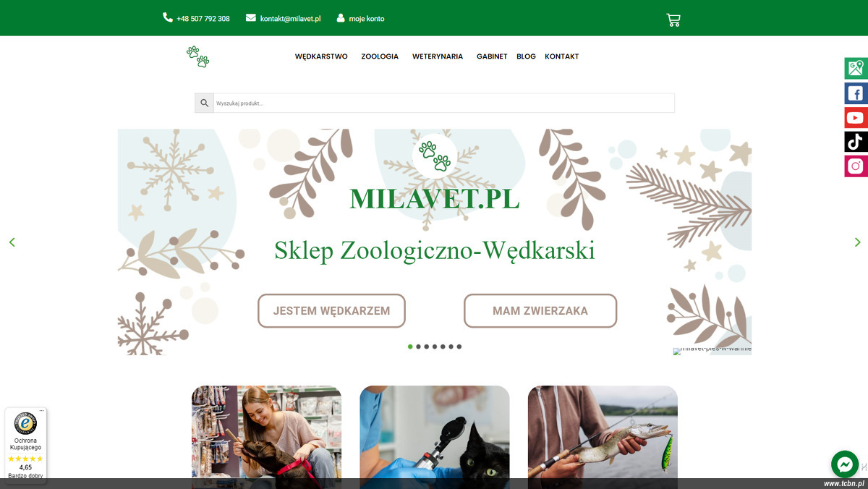Click the JESTEM WĘDKARZEM button
Viewport: 868px width, 489px height.
pyautogui.click(x=331, y=311)
